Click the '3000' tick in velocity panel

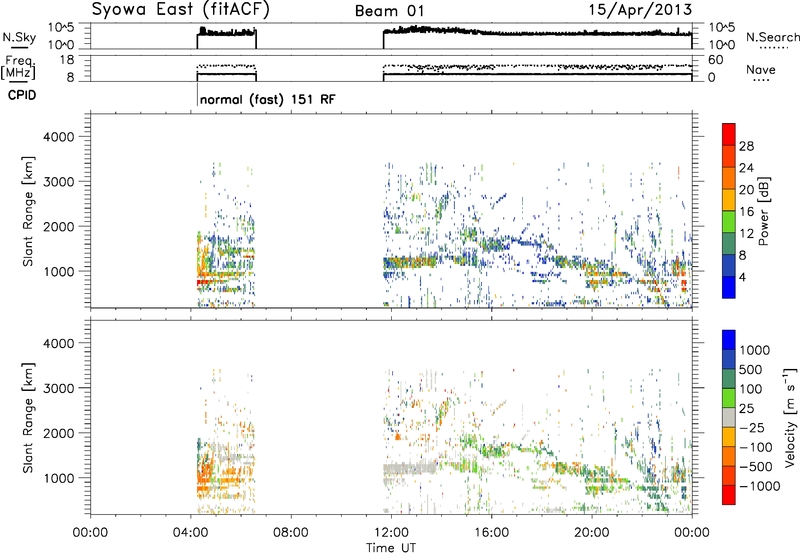point(59,388)
